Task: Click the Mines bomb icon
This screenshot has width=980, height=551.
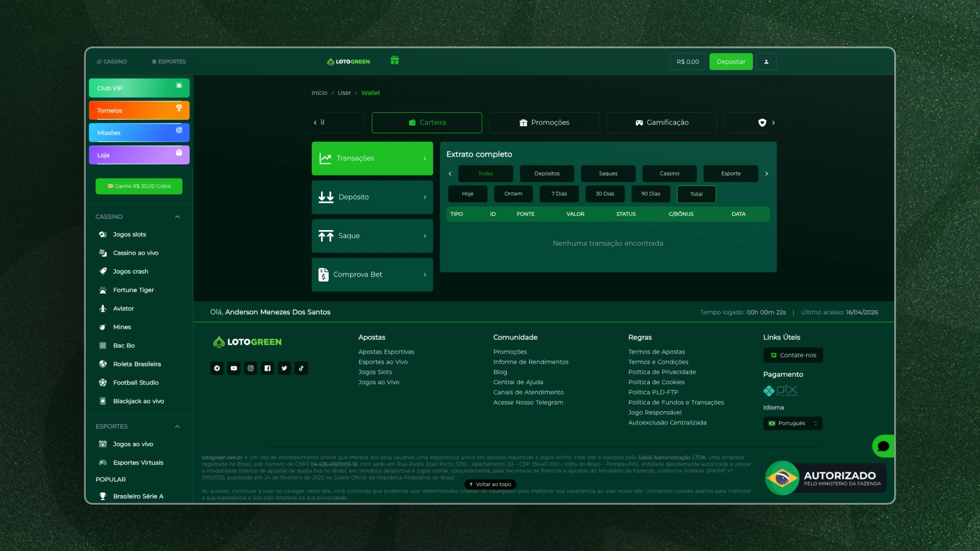Action: 103,327
